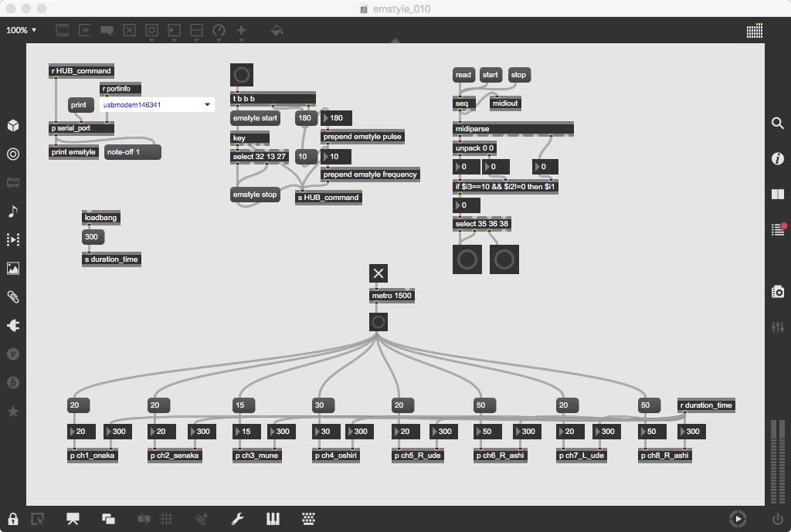Image resolution: width=791 pixels, height=532 pixels.
Task: Open the search magnifier icon
Action: (x=777, y=123)
